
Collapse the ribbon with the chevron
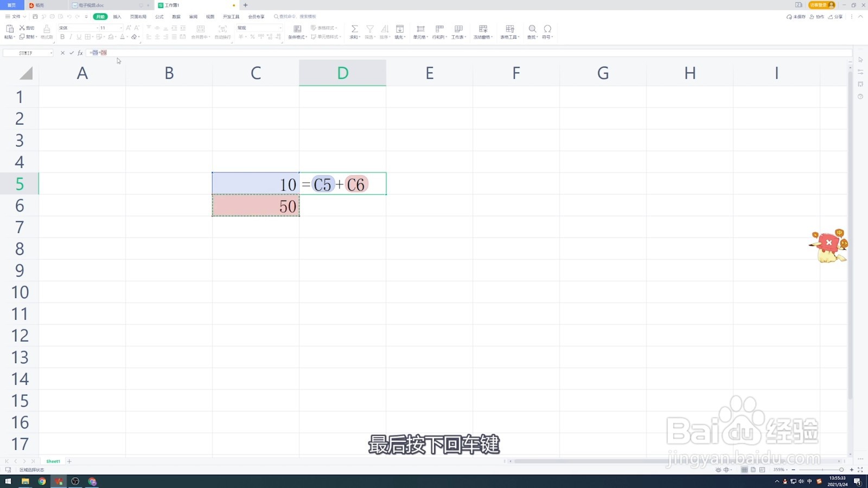[860, 17]
